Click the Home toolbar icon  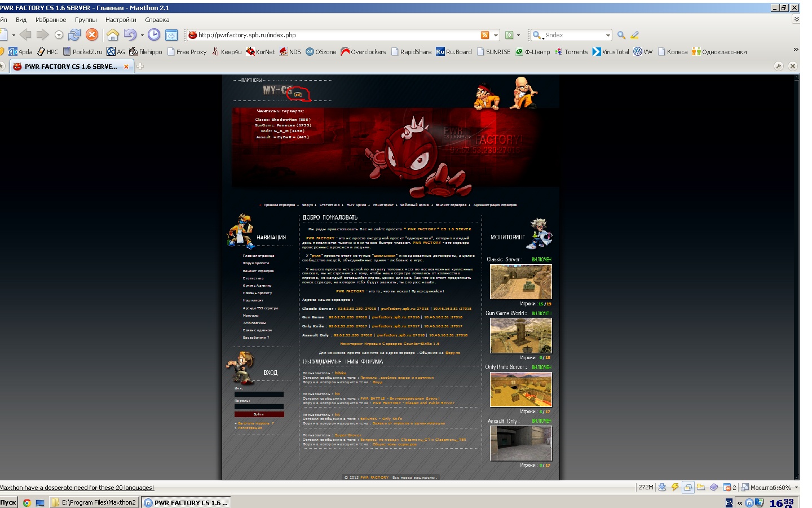pyautogui.click(x=113, y=35)
